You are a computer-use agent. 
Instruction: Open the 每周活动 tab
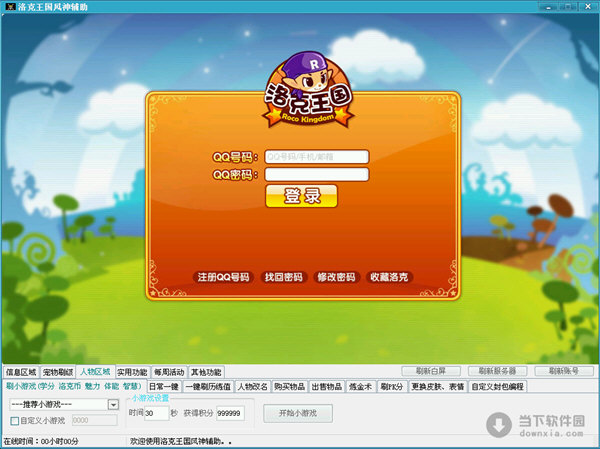coord(169,372)
